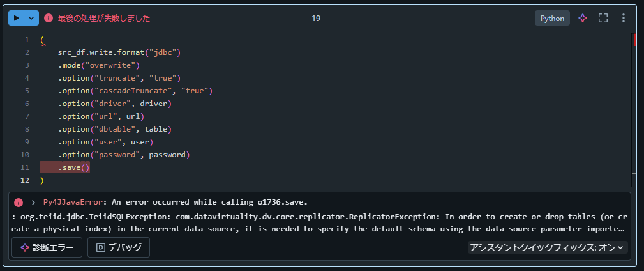Place cursor on "truncate" option line
Screen dimensions: 644x271
119,78
